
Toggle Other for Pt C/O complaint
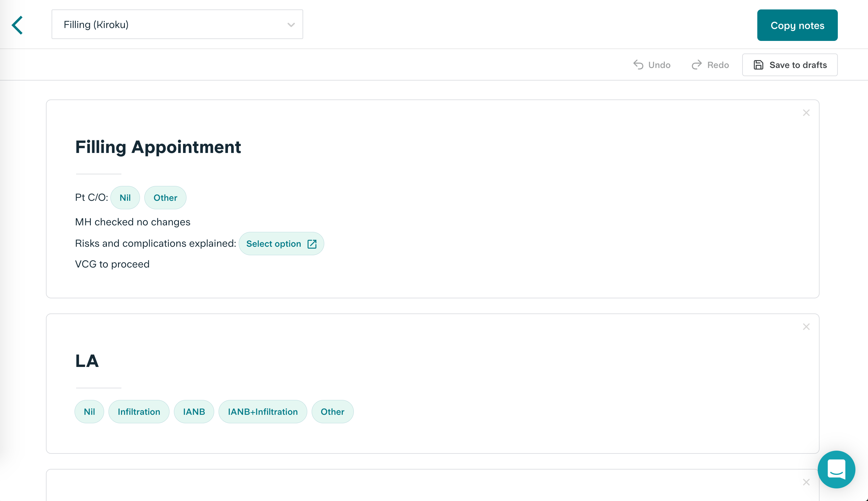165,198
